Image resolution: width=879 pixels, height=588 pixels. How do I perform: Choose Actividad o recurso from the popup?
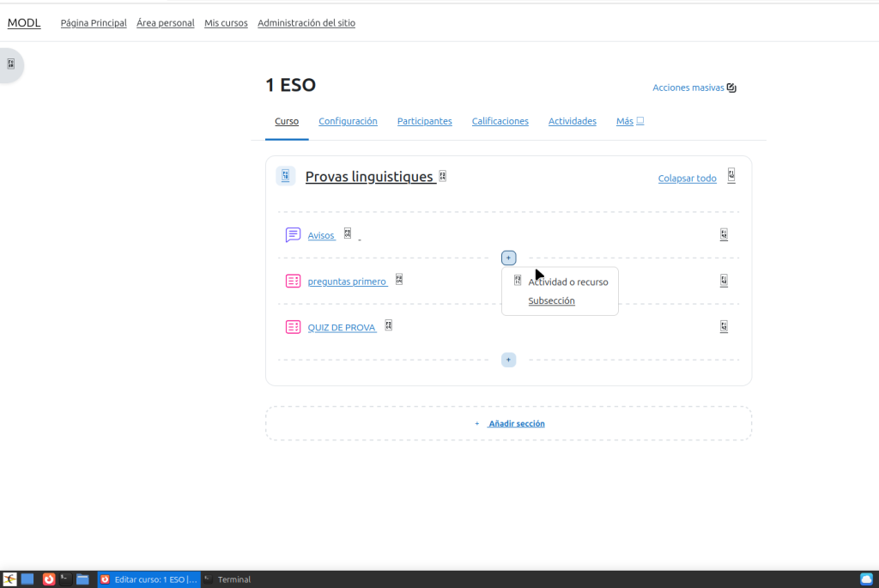pyautogui.click(x=567, y=282)
